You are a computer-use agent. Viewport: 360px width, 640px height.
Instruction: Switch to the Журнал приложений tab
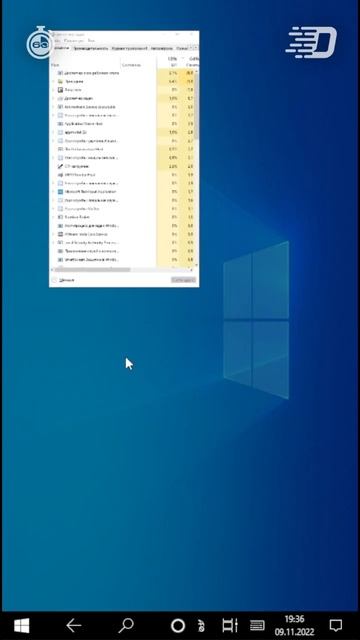[129, 48]
